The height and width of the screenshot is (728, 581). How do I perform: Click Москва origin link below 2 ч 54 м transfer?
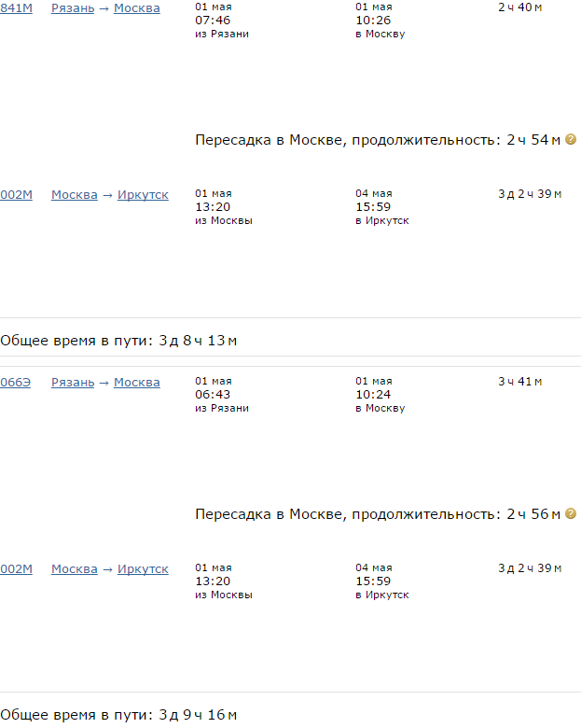point(75,195)
